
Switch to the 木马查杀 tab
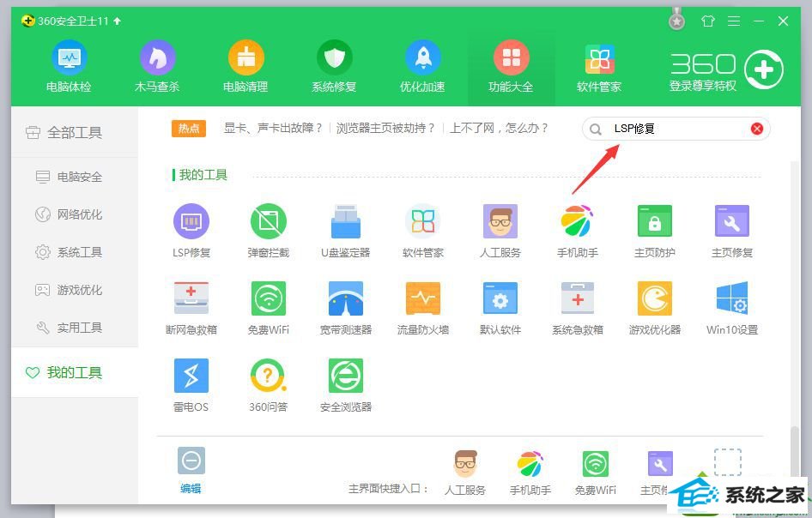157,67
